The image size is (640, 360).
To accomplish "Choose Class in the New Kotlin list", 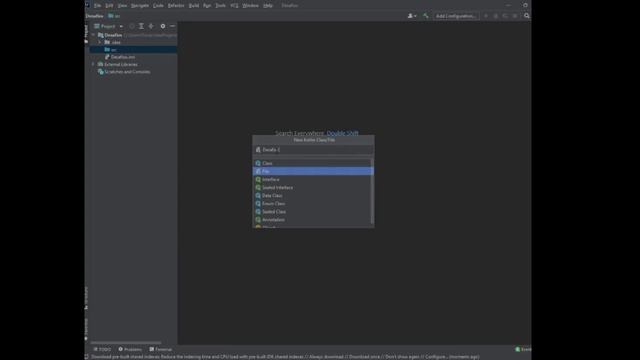I will point(312,163).
